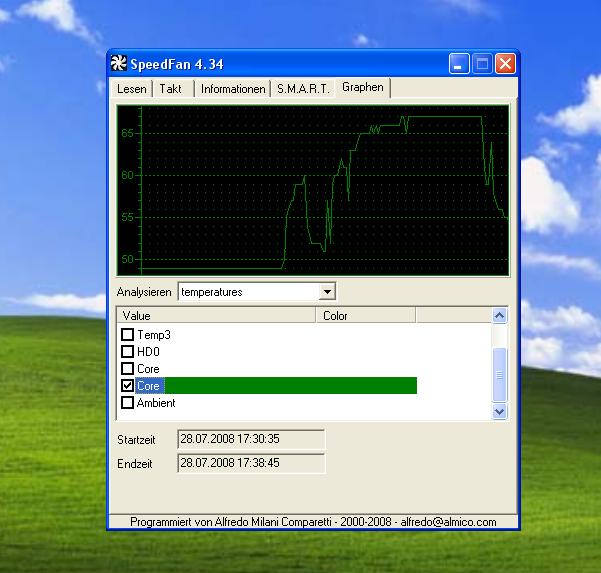Enable the Ambient checkbox
This screenshot has height=573, width=601.
(x=127, y=403)
